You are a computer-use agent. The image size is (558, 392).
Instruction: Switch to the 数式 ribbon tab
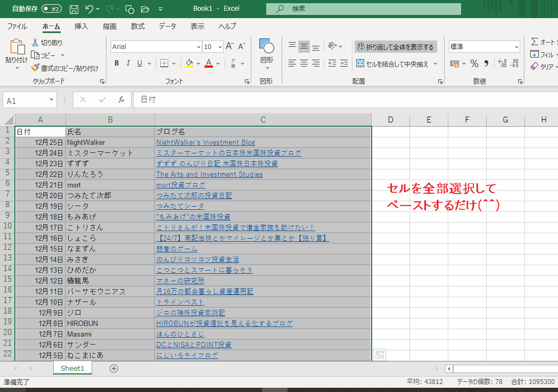[137, 26]
